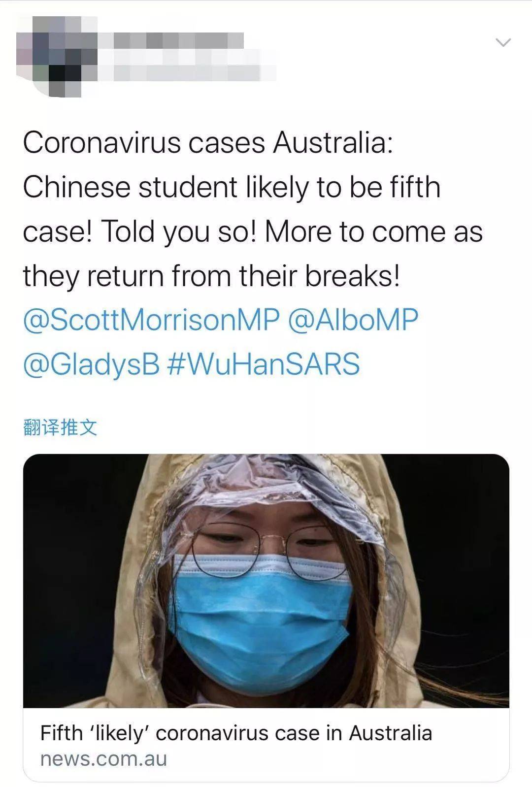Open headline Fifth 'likely' coronavirus case in Australia
This screenshot has width=532, height=787.
click(x=236, y=733)
